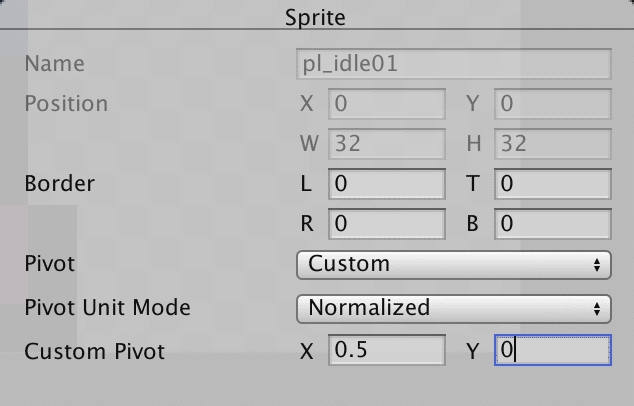Select the Position X input field
Screen dimensions: 634x406
point(386,104)
